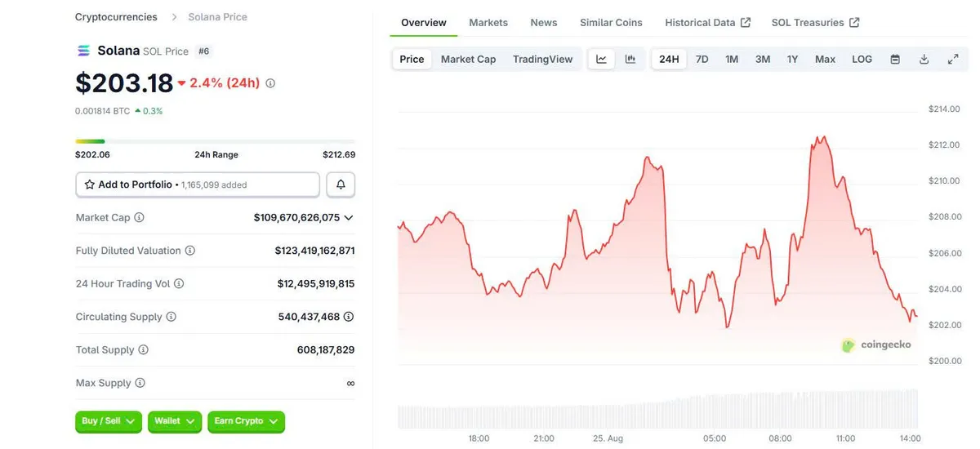Click the $123,419,162,871 valuation value
Viewport: 980px width, 449px height.
[x=314, y=251]
